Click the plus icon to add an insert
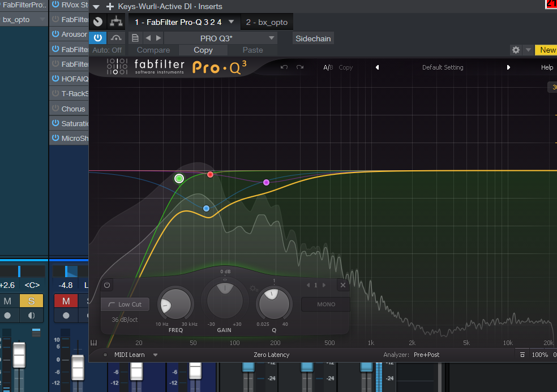557x392 pixels. [110, 6]
